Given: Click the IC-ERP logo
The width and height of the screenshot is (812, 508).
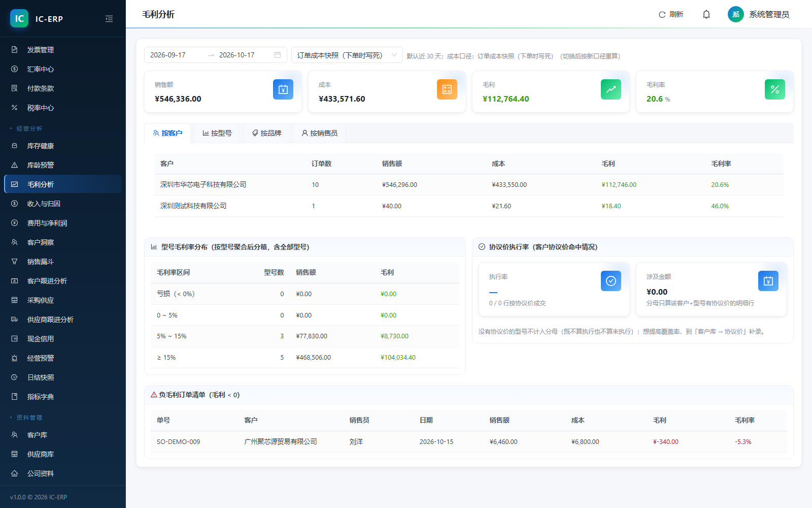Looking at the screenshot, I should (x=19, y=18).
